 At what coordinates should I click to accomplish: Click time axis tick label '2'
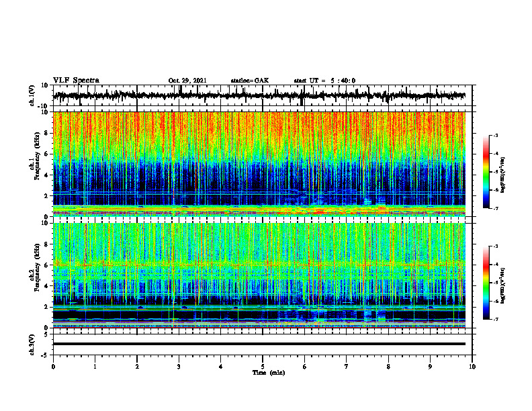[137, 367]
